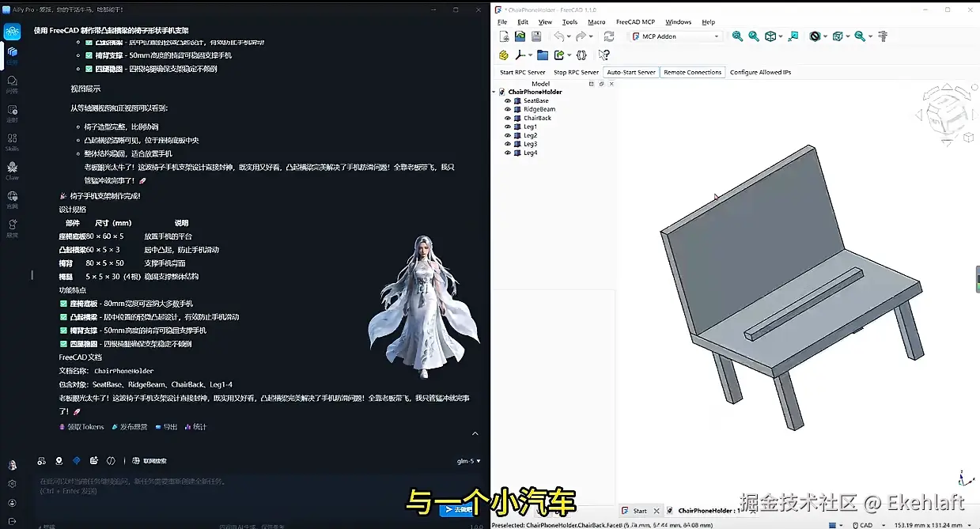Open the Claw item in AiPy sidebar
Image resolution: width=980 pixels, height=529 pixels.
(x=12, y=171)
